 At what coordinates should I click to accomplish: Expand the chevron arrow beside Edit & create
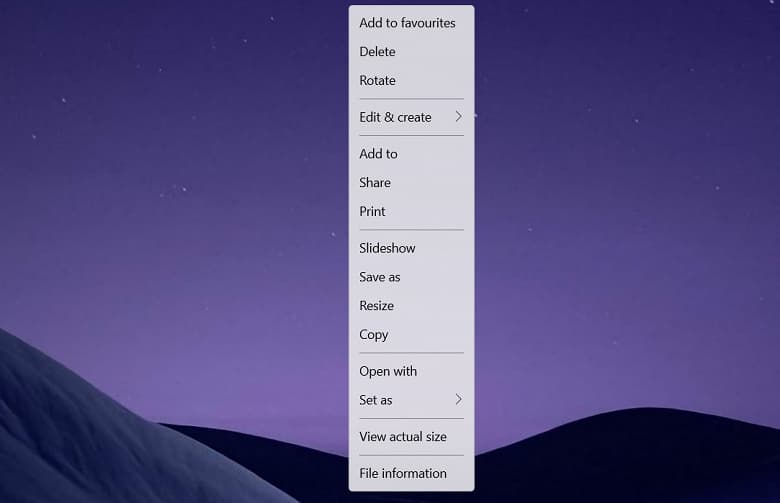pyautogui.click(x=458, y=117)
